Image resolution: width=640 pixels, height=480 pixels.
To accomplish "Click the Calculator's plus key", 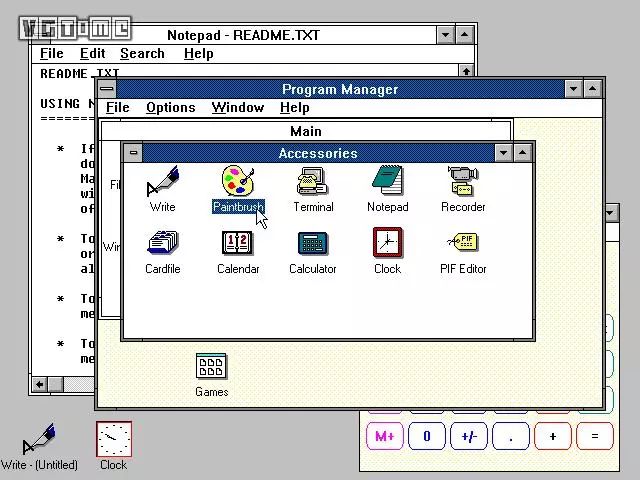I will coord(553,436).
